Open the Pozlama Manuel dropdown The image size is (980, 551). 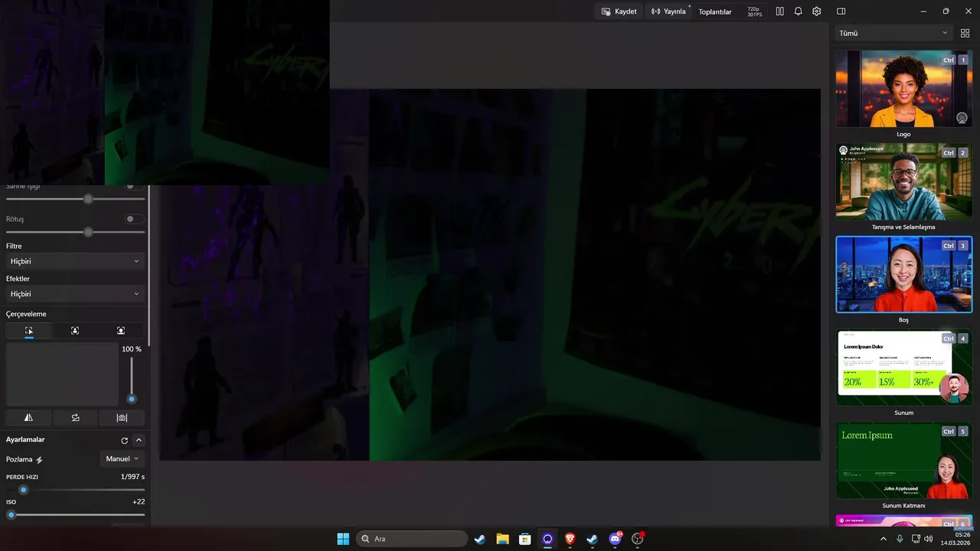coord(122,459)
